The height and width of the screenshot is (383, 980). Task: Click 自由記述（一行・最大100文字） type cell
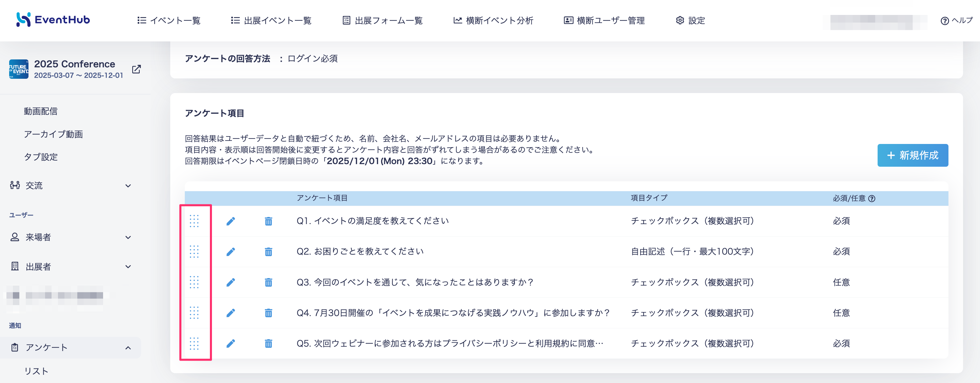point(692,252)
